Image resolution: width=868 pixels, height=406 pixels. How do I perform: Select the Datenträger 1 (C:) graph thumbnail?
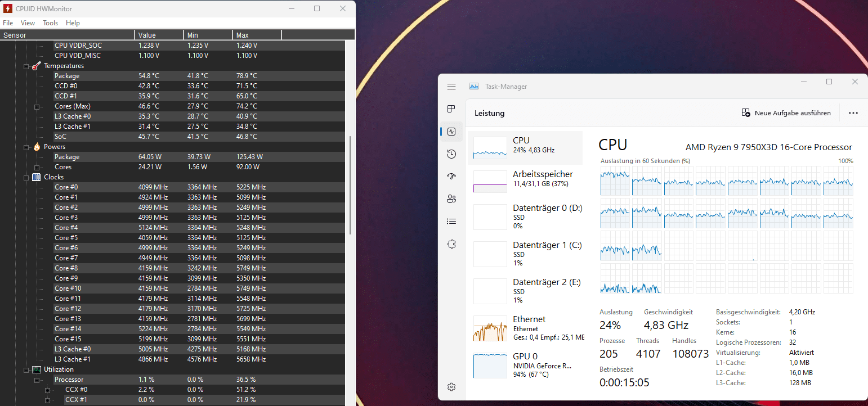click(x=490, y=254)
